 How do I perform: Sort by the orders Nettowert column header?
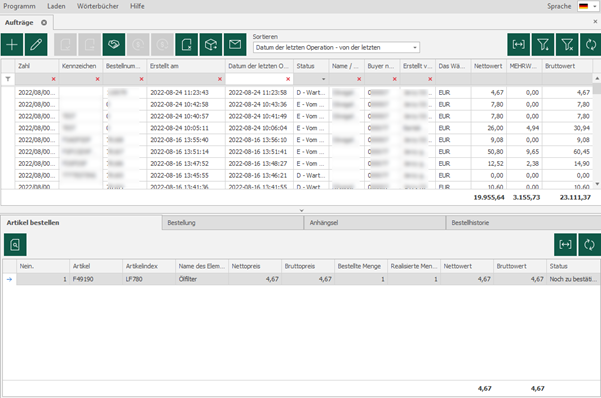[x=488, y=66]
